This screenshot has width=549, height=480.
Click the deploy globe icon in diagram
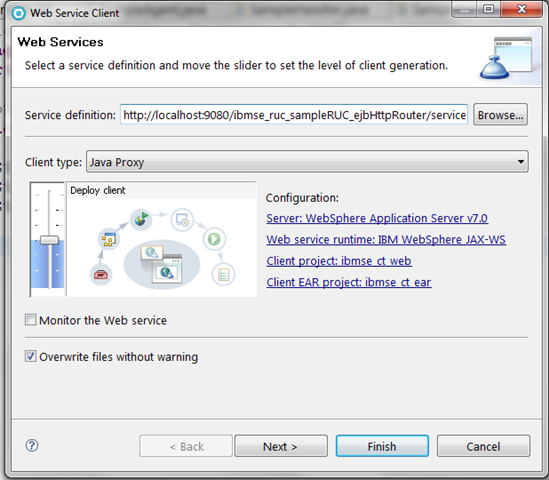click(x=141, y=220)
